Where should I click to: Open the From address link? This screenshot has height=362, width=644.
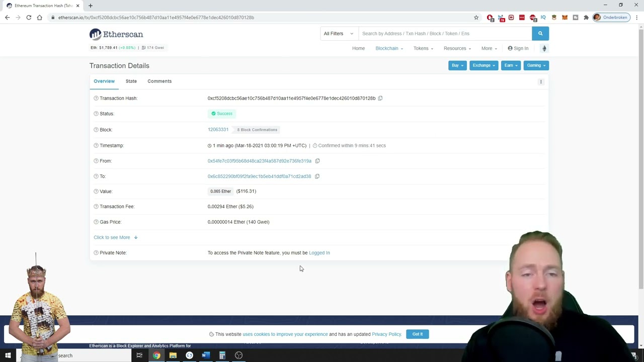coord(259,161)
